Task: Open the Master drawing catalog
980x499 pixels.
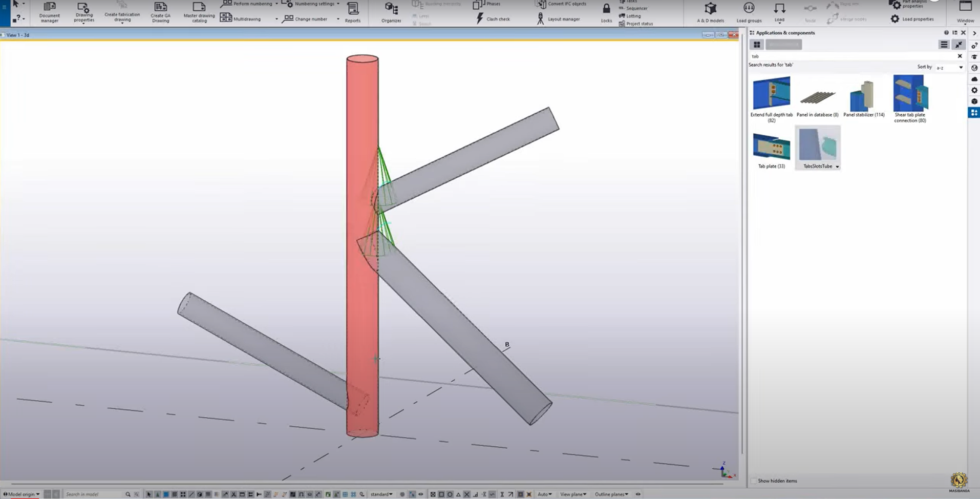Action: (199, 13)
